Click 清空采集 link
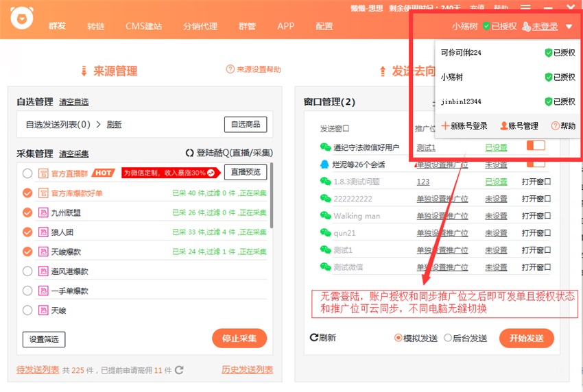Viewport: 583px width, 392px height. pos(73,154)
